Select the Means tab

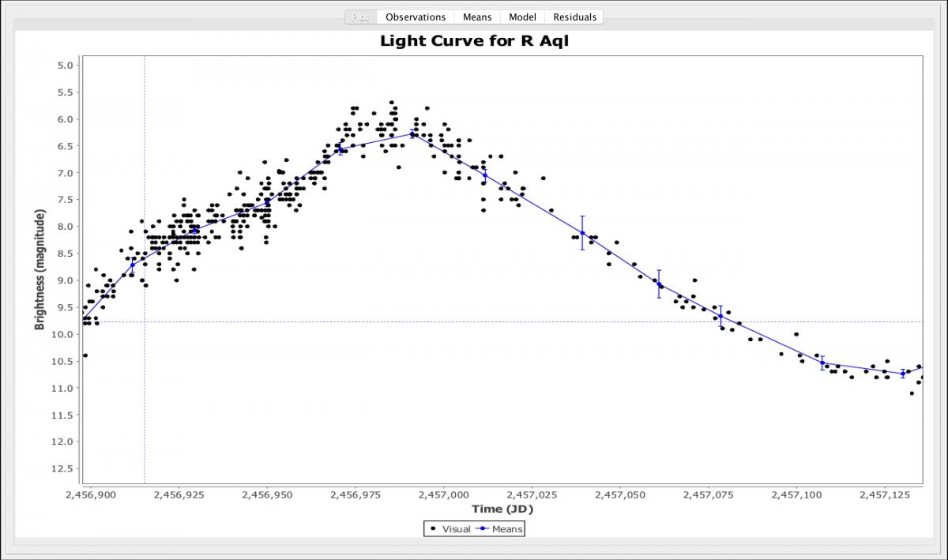click(477, 17)
